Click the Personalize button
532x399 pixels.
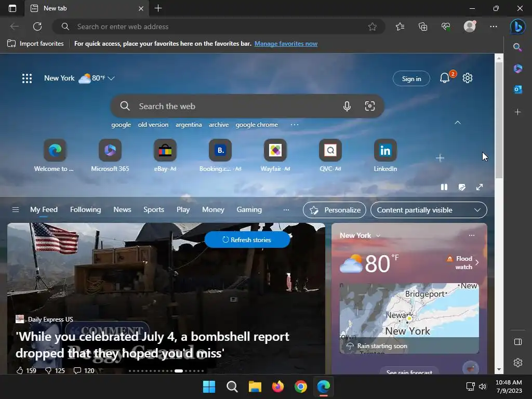(x=335, y=210)
